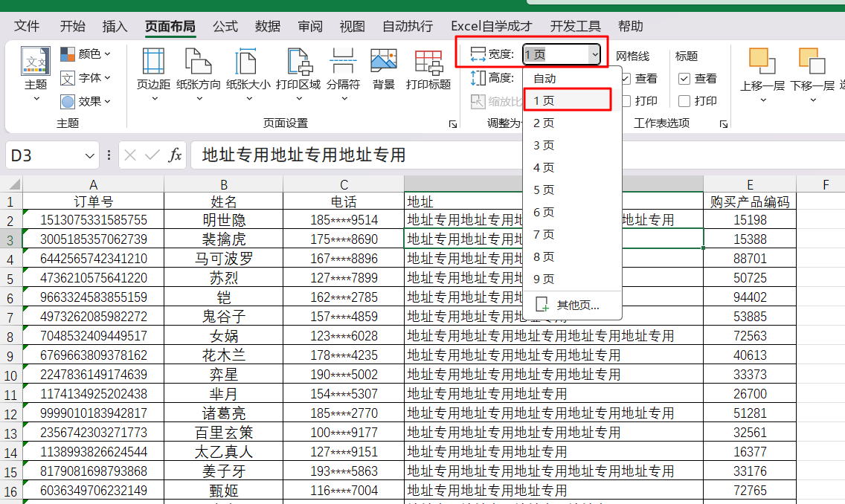This screenshot has width=845, height=504.
Task: Click the height (高度) scale icon
Action: click(x=478, y=78)
